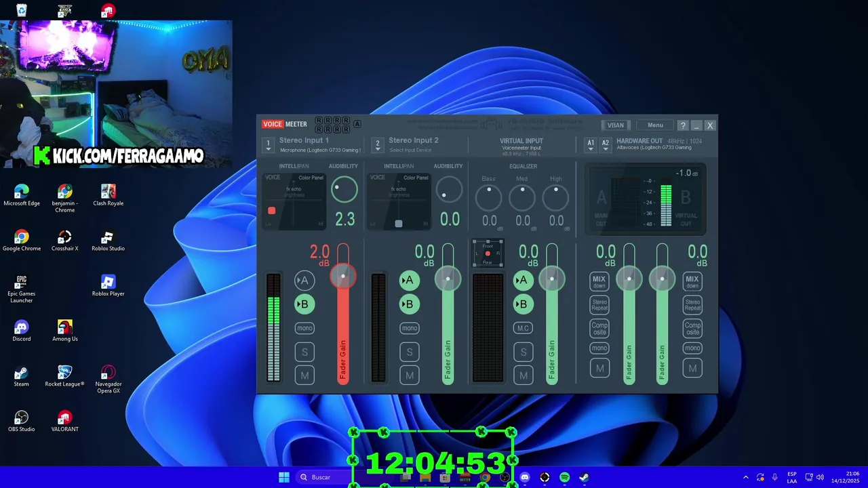Click the ESP LAA language indicator
This screenshot has height=488, width=868.
792,477
